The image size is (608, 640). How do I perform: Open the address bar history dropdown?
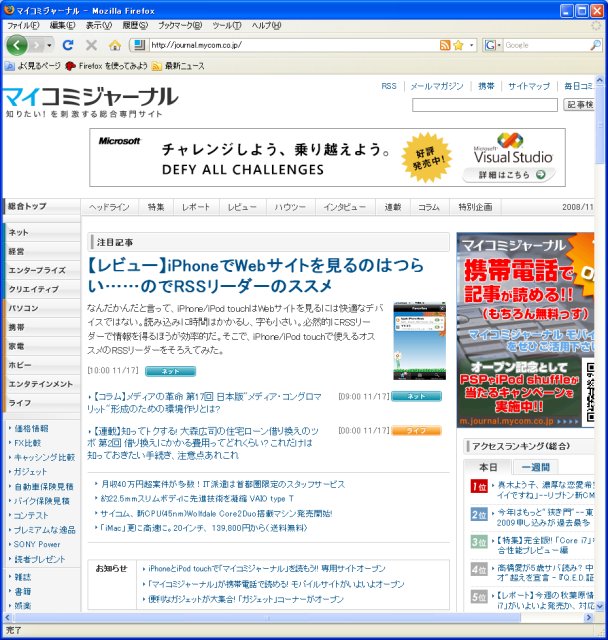[x=472, y=45]
